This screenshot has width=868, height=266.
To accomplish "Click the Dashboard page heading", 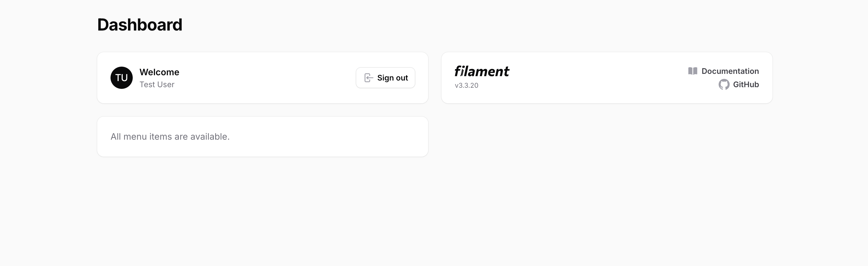I will (x=139, y=25).
